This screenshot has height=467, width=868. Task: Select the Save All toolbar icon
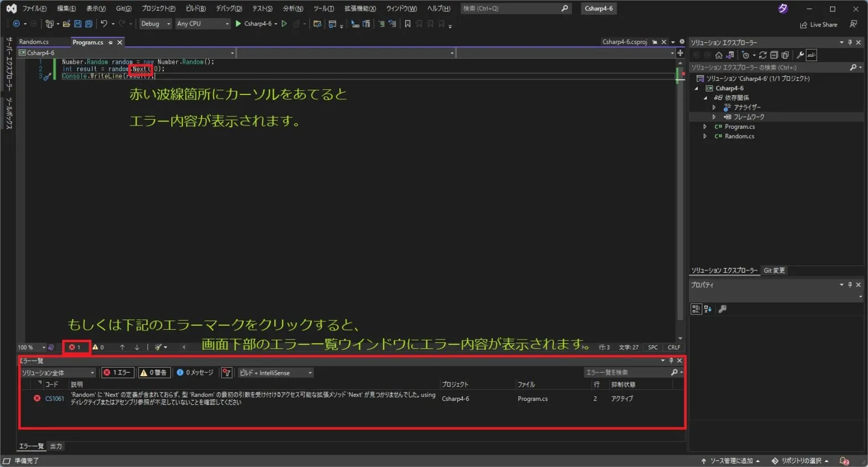click(88, 23)
